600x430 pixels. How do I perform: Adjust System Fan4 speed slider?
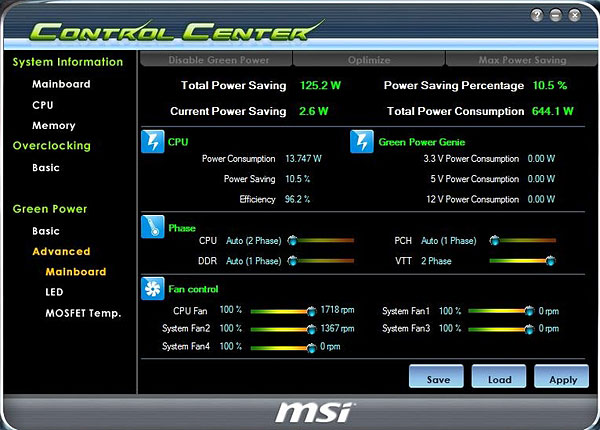[284, 347]
